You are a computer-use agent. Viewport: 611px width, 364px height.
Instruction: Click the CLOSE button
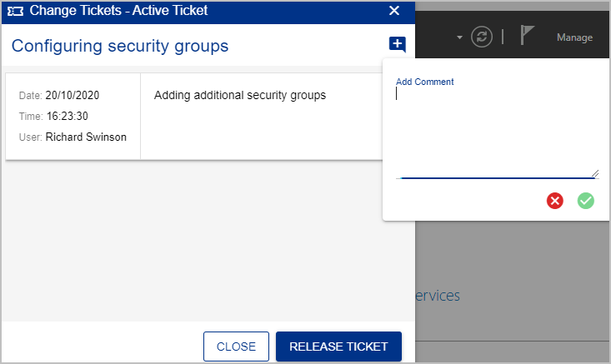coord(236,347)
